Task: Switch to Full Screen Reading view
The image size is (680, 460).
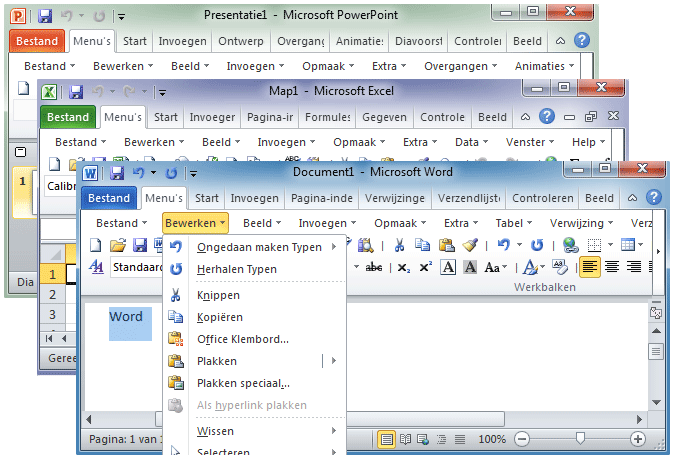Action: [x=405, y=440]
